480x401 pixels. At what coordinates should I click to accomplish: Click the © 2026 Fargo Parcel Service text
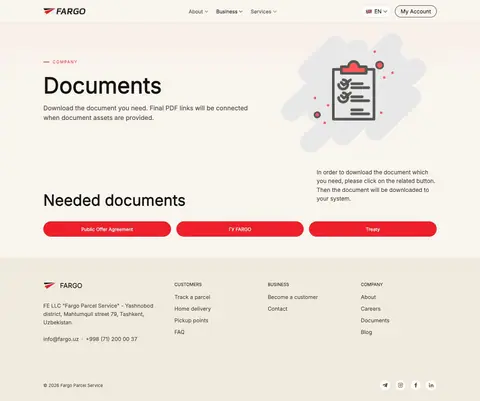tap(73, 385)
